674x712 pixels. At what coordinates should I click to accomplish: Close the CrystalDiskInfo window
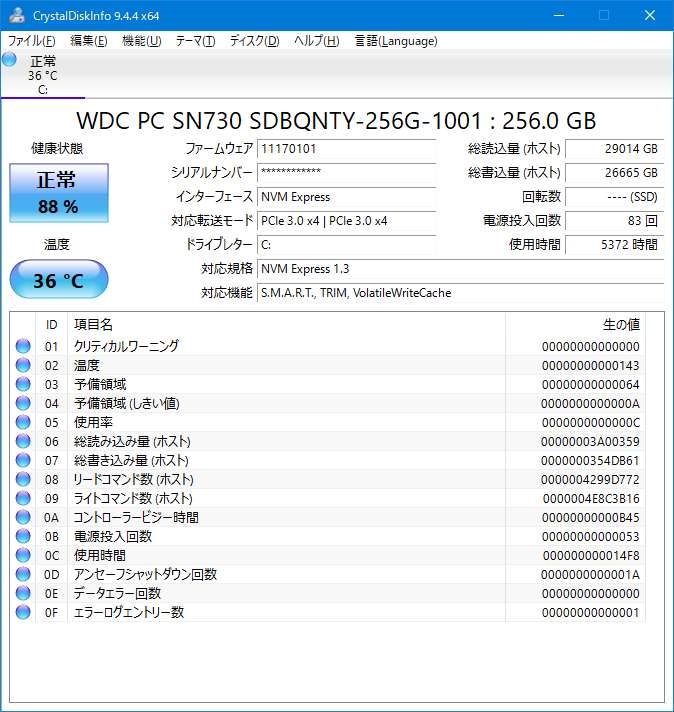650,15
